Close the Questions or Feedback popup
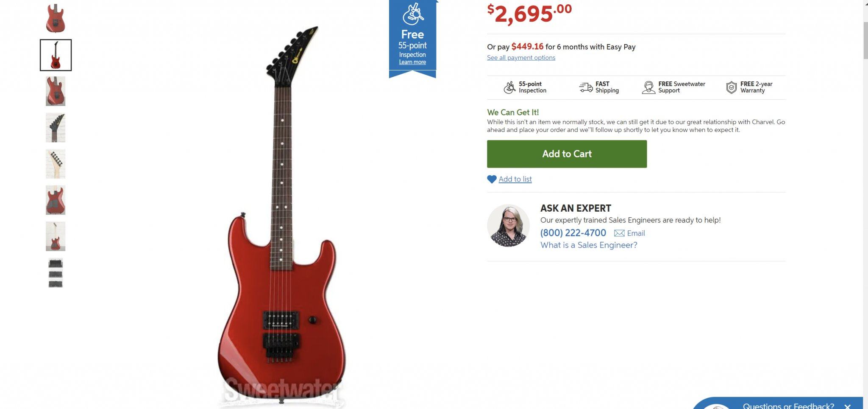The width and height of the screenshot is (868, 409). point(847,406)
